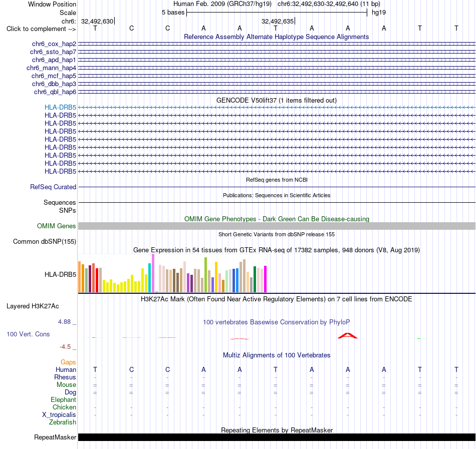Open Reference Assembly Alternate Haplotype Sequence Alignments title
Image resolution: width=476 pixels, height=449 pixels.
coord(277,37)
